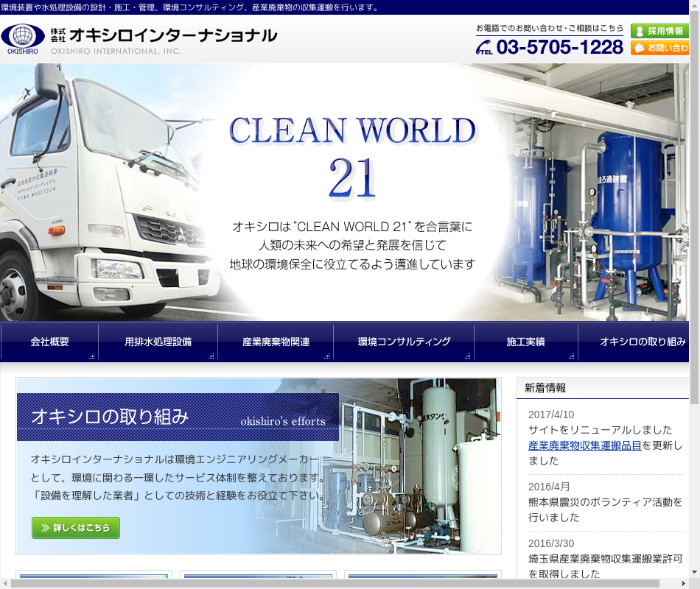Click the scroll right arrow

[x=684, y=584]
